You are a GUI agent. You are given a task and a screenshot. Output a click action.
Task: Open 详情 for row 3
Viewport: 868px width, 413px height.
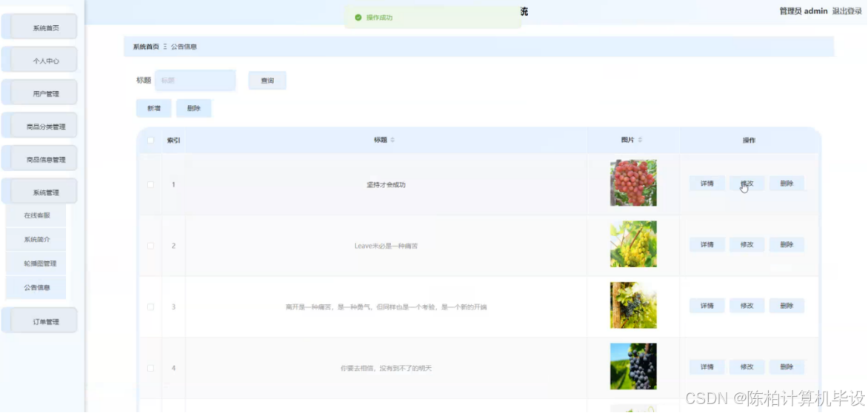(707, 306)
